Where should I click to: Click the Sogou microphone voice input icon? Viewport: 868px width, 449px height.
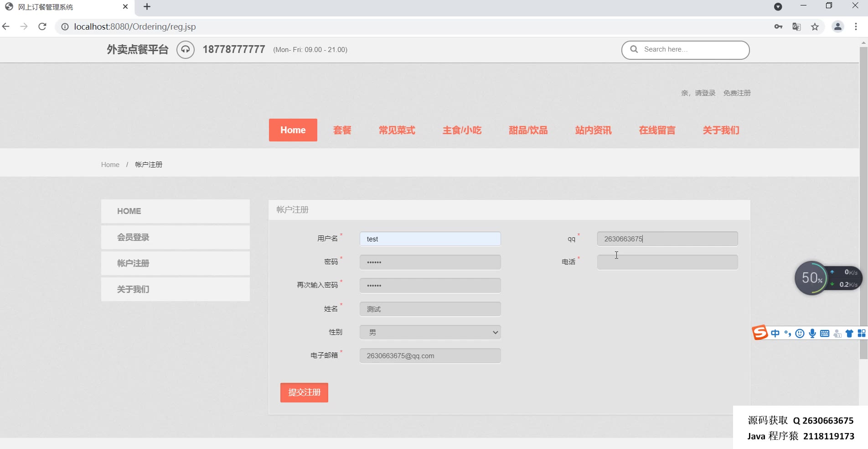pyautogui.click(x=812, y=334)
